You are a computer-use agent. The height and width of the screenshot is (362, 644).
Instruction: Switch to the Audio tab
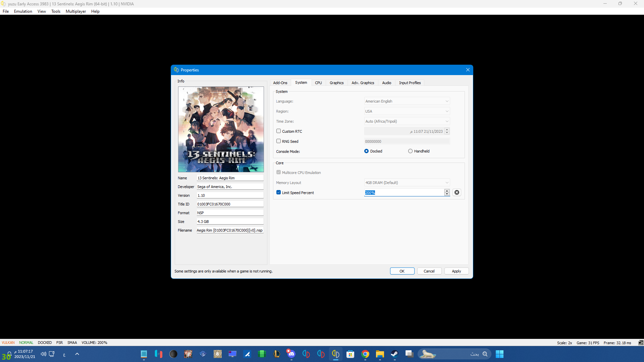click(386, 83)
